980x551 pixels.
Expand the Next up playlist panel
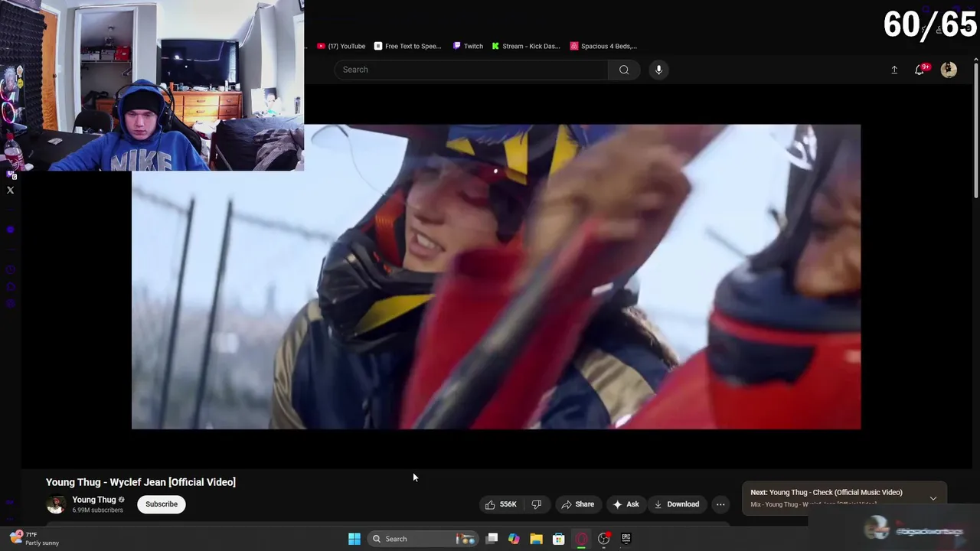point(933,498)
